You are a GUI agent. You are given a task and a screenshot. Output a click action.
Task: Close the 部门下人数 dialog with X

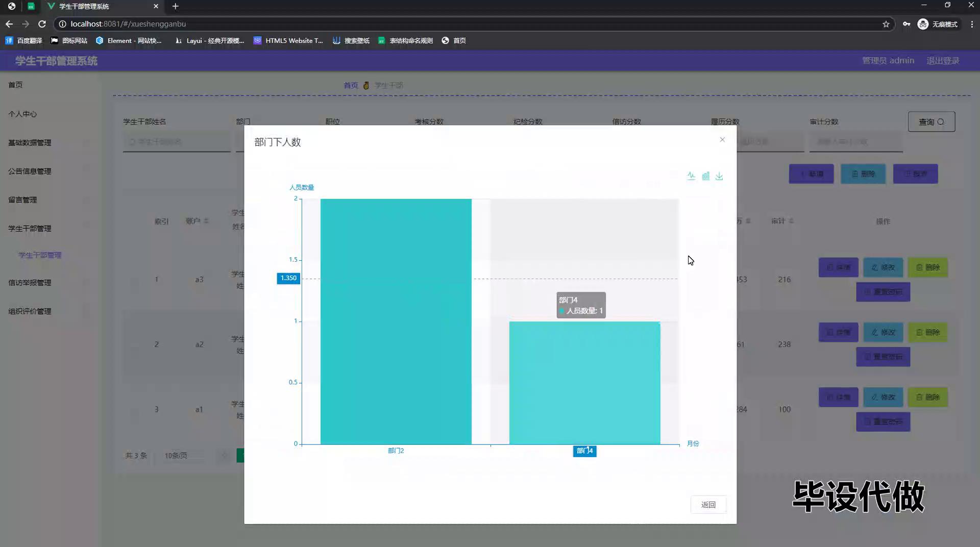[x=722, y=140]
